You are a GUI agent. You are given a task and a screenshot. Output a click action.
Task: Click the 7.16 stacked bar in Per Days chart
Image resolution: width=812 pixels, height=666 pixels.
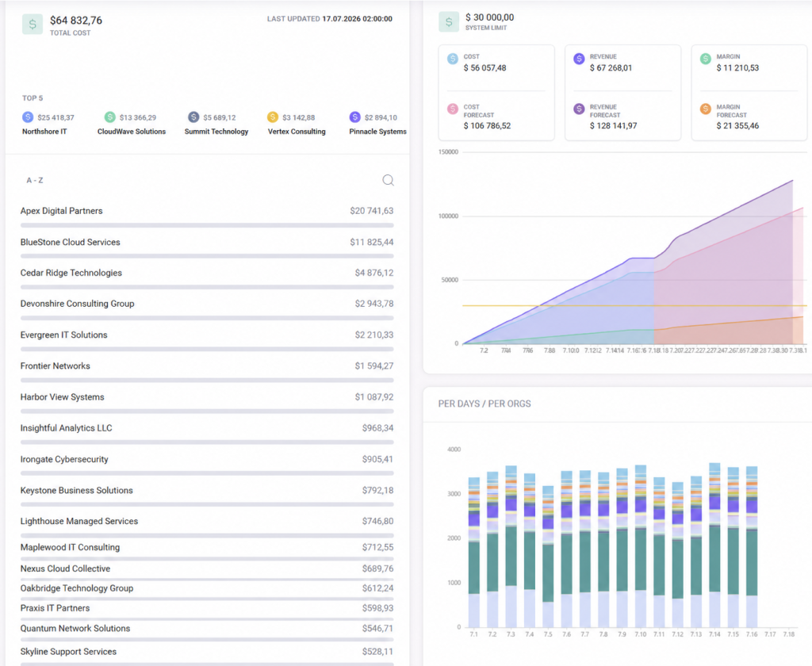point(752,546)
